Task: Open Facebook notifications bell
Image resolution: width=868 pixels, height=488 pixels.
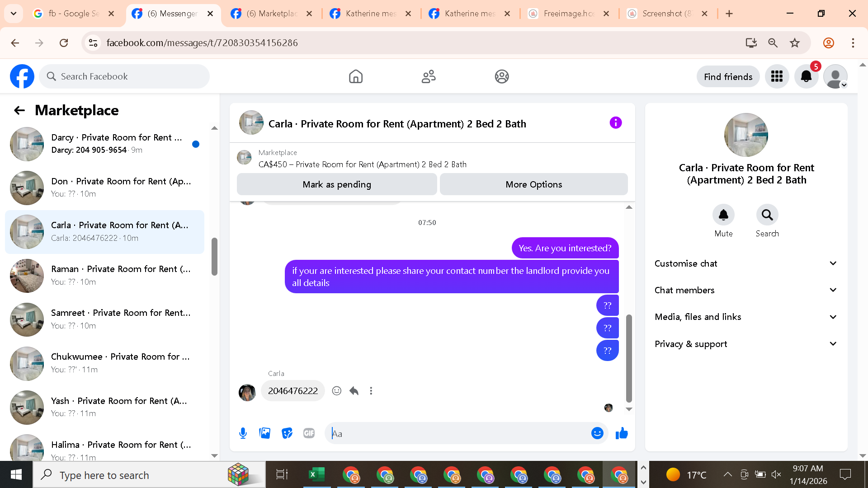Action: tap(806, 77)
